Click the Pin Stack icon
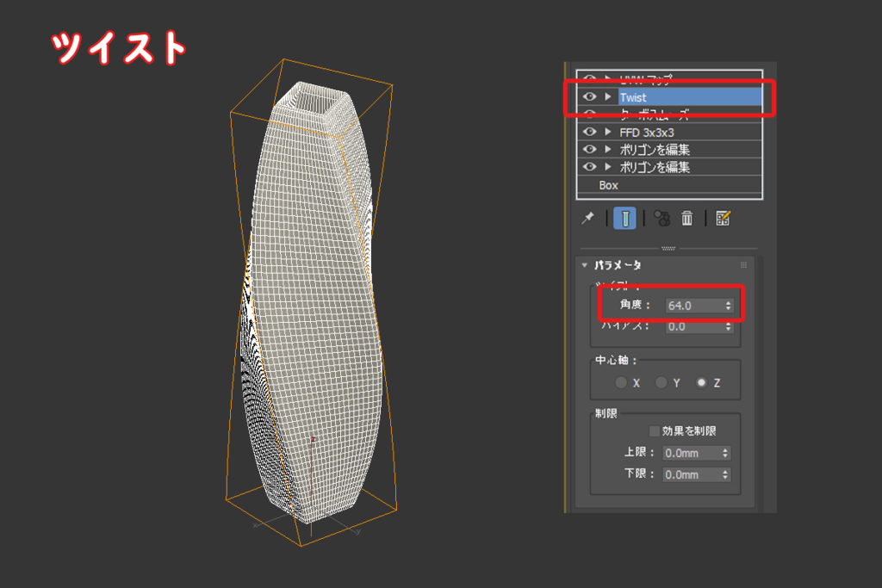 pyautogui.click(x=588, y=219)
